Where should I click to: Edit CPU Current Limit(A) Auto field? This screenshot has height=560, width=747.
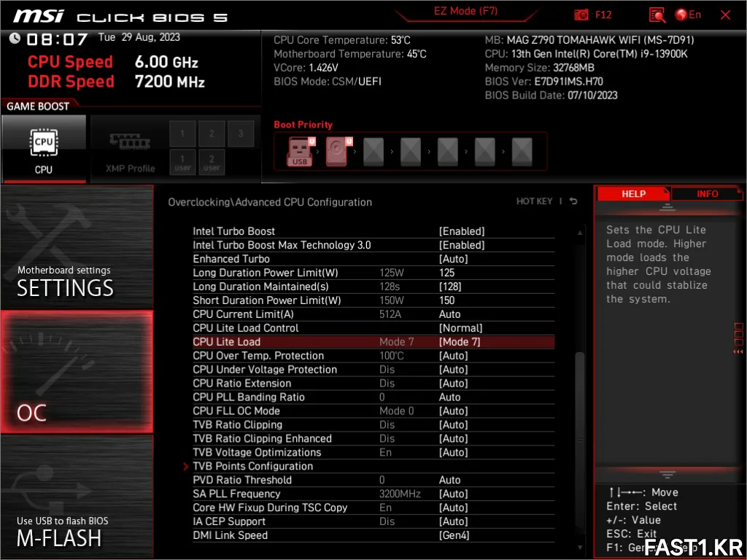449,314
